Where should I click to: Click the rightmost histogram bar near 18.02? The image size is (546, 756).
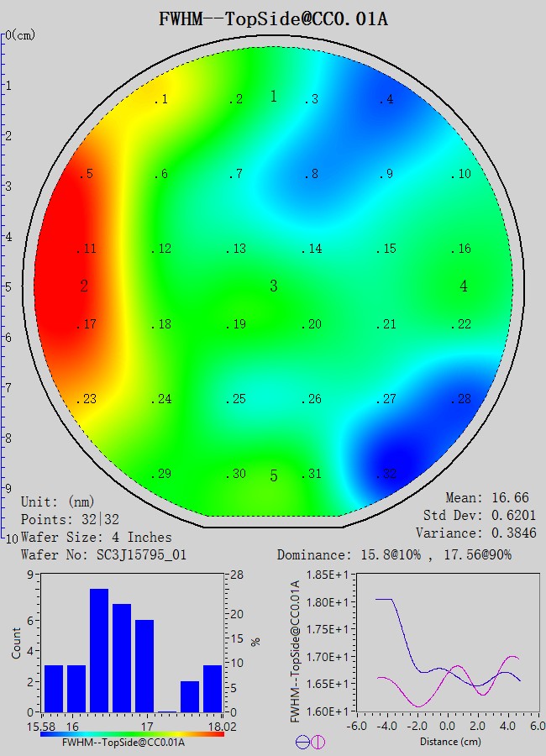[x=213, y=688]
